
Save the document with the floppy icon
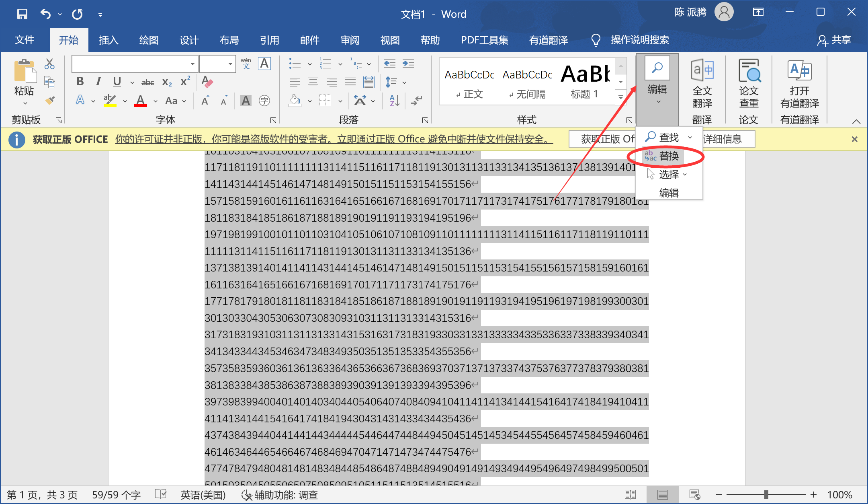(x=22, y=14)
